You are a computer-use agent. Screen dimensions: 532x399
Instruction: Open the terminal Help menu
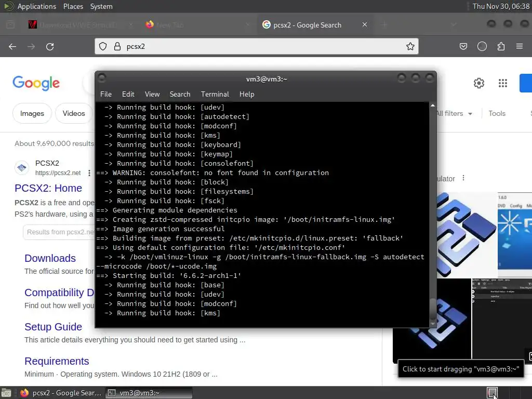pyautogui.click(x=247, y=95)
